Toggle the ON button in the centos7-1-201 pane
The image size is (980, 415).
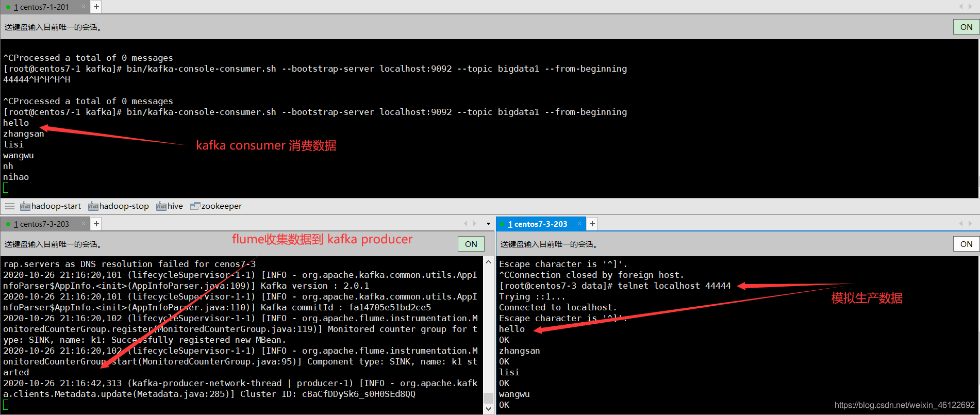coord(966,27)
